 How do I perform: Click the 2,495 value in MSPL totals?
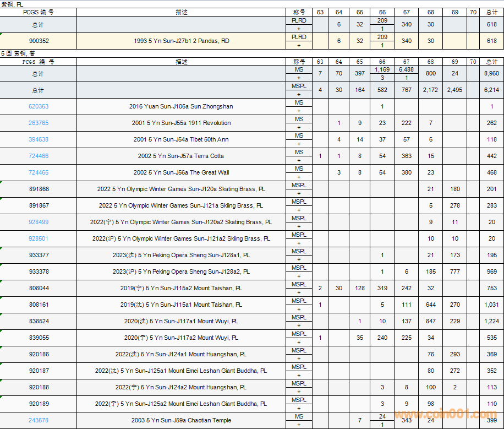(454, 90)
